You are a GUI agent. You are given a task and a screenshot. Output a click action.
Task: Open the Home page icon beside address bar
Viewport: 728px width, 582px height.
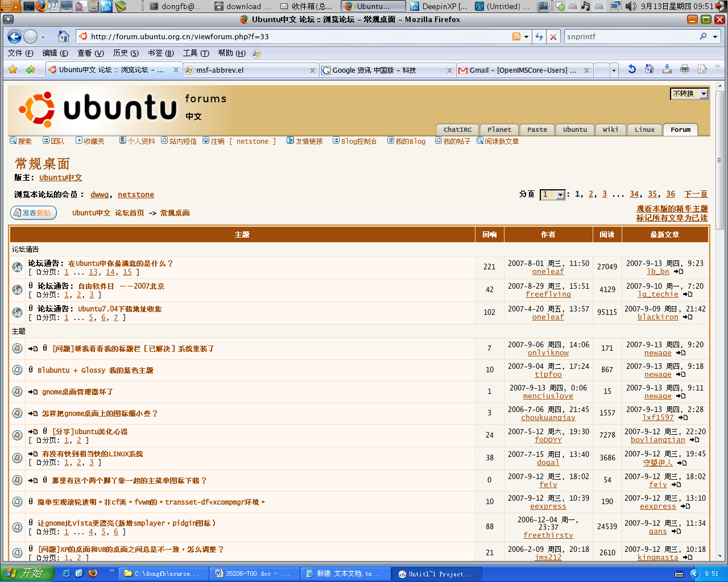click(64, 36)
